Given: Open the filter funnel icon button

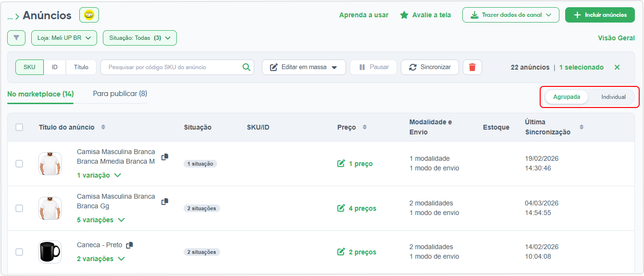Looking at the screenshot, I should tap(16, 38).
